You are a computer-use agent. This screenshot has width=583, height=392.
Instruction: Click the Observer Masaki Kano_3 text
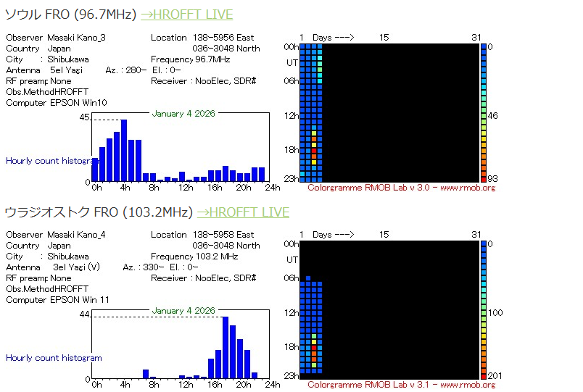(x=56, y=38)
